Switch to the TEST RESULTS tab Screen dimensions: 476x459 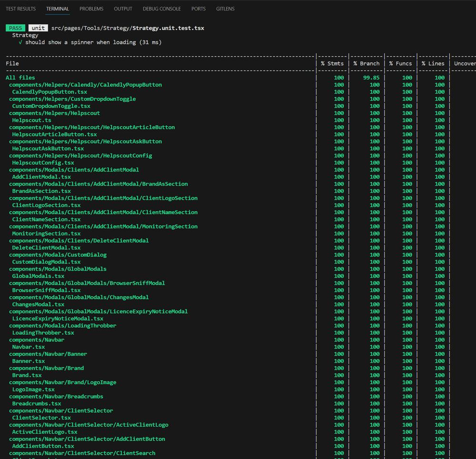20,9
